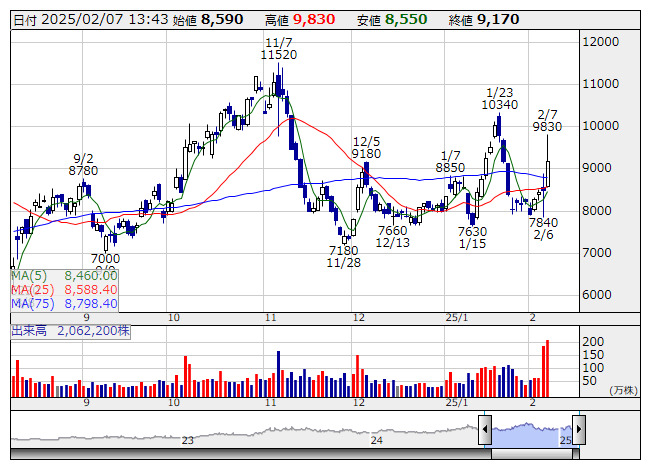The height and width of the screenshot is (470, 653).
Task: Click the 2/7 9830 high label
Action: pyautogui.click(x=547, y=121)
